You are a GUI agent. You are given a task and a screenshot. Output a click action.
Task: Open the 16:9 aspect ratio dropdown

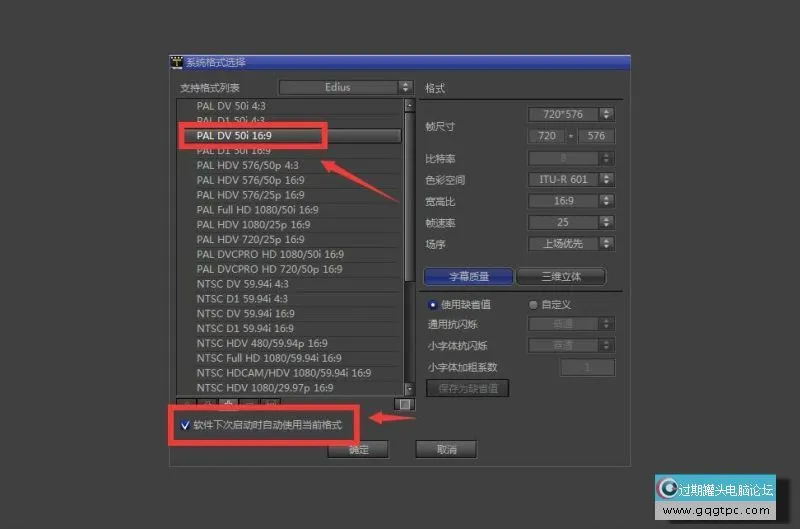570,201
